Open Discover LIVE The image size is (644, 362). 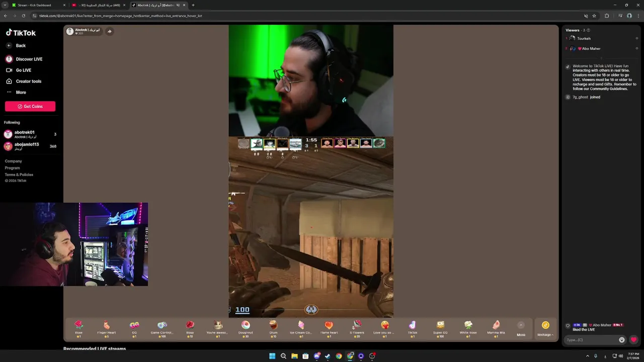click(x=24, y=59)
